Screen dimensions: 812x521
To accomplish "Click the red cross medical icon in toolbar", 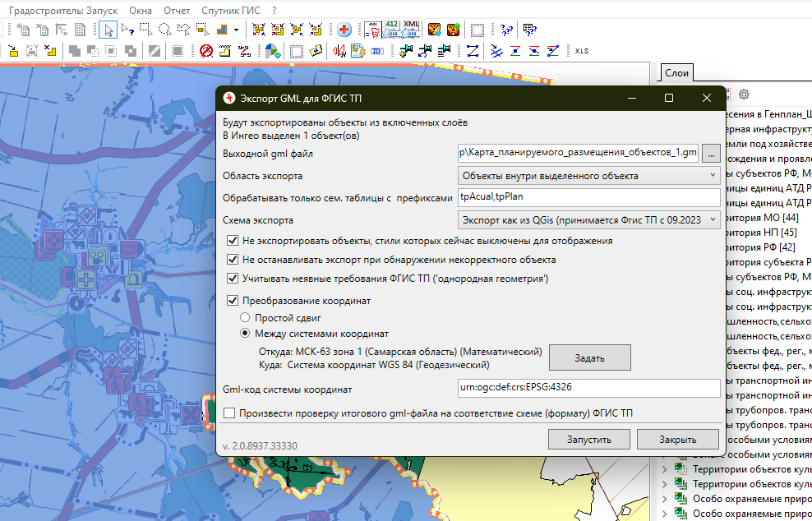I will [x=344, y=30].
